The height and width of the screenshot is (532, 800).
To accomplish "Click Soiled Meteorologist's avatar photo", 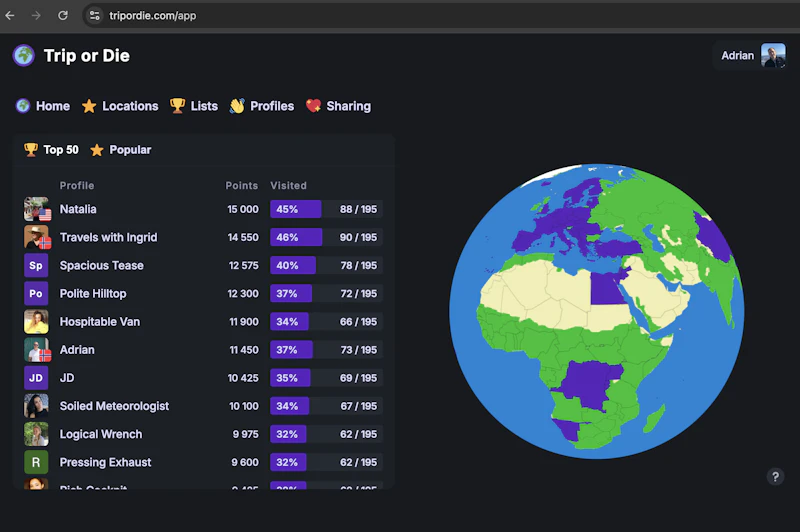I will click(x=36, y=406).
